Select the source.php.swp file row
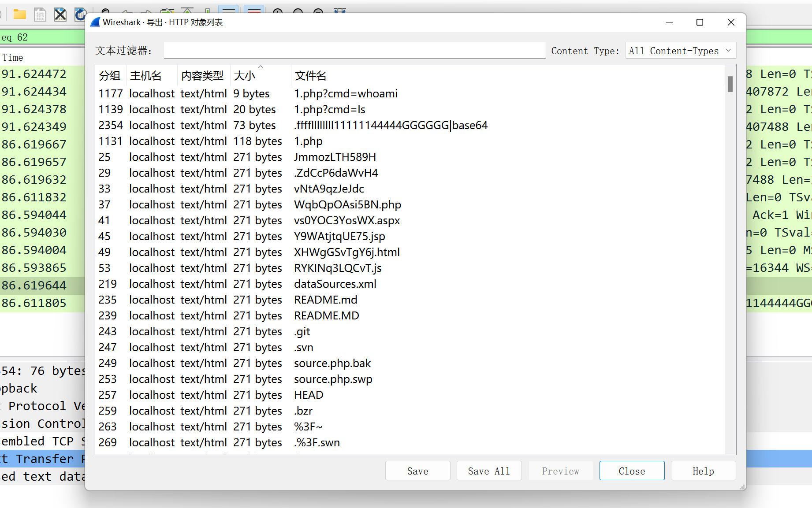812x508 pixels. [410, 379]
